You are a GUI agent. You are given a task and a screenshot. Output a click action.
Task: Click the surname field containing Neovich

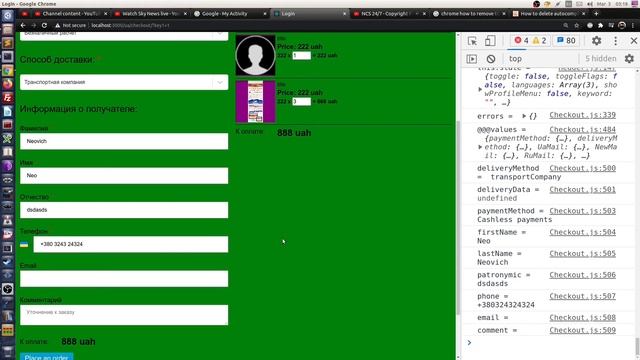[x=124, y=141]
